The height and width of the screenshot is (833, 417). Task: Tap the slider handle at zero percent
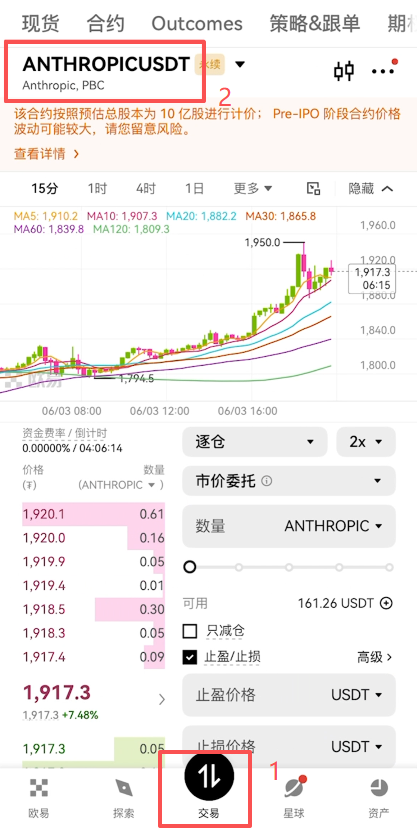(190, 567)
